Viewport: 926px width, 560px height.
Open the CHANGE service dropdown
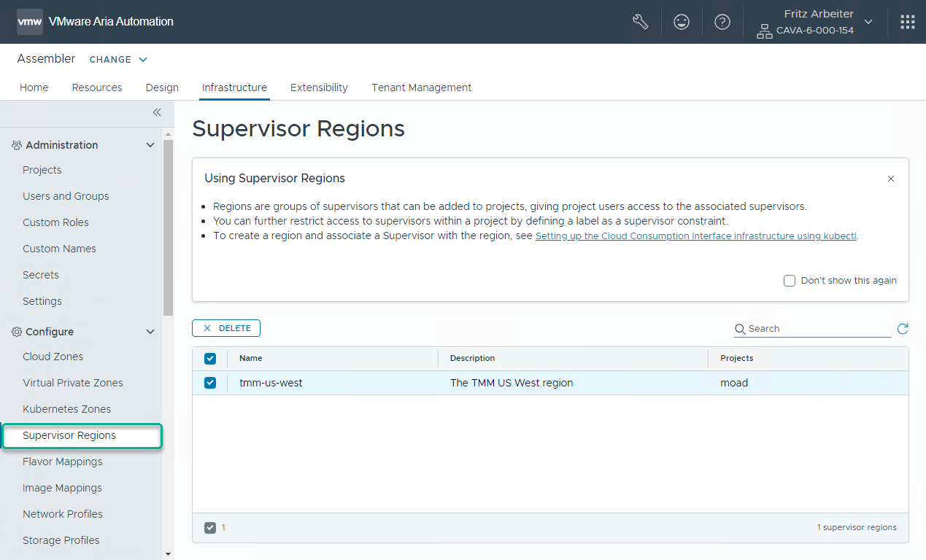click(118, 60)
